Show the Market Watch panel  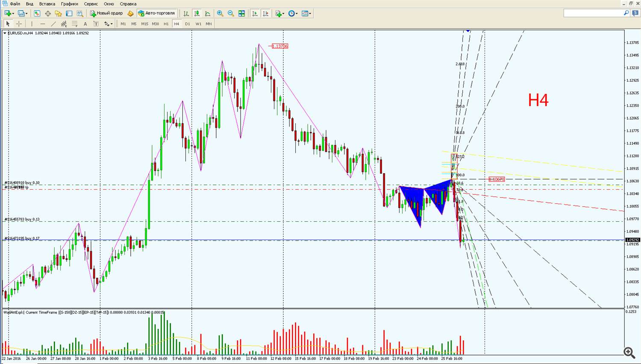point(37,13)
